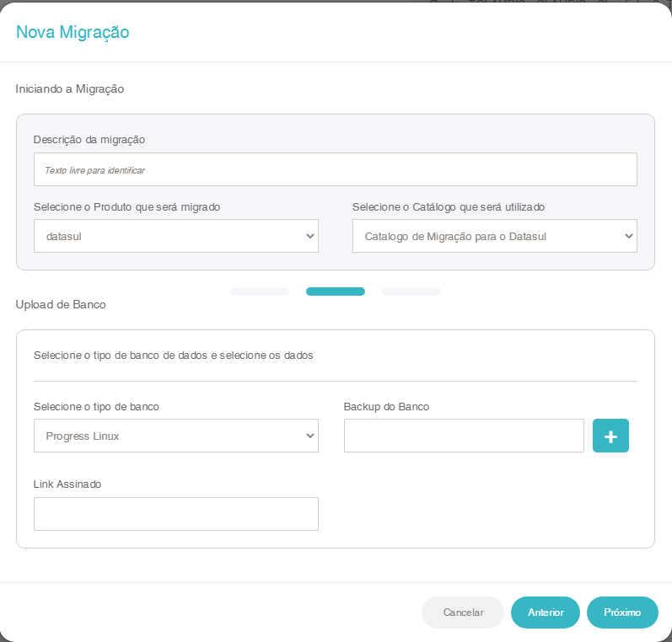This screenshot has width=672, height=642.
Task: Select the first step indicator pill
Action: pyautogui.click(x=260, y=292)
